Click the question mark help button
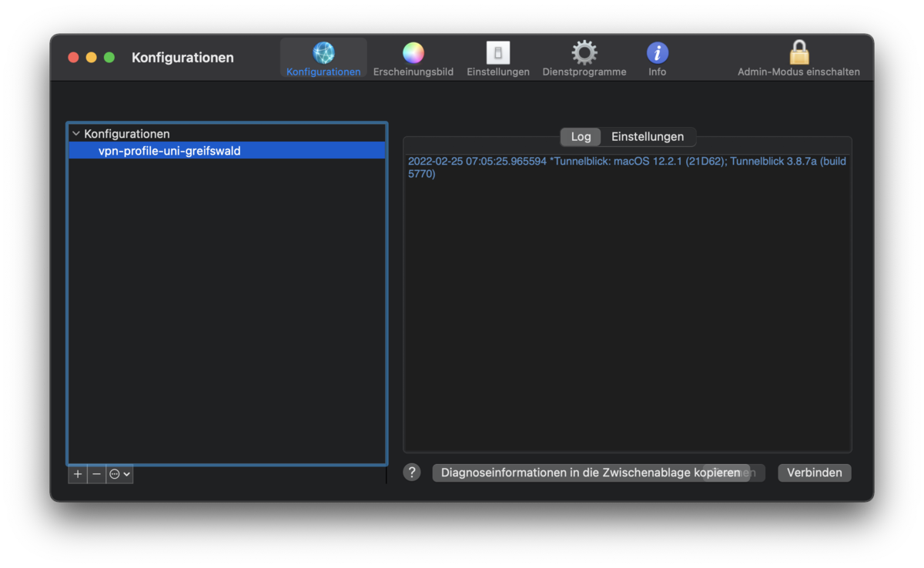Viewport: 924px width, 568px height. (x=412, y=473)
